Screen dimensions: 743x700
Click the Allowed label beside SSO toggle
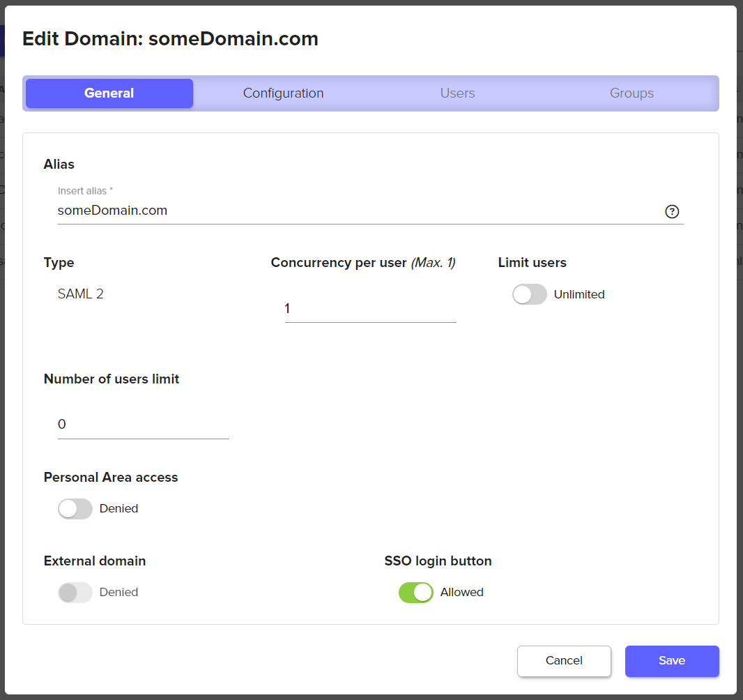[x=461, y=593]
